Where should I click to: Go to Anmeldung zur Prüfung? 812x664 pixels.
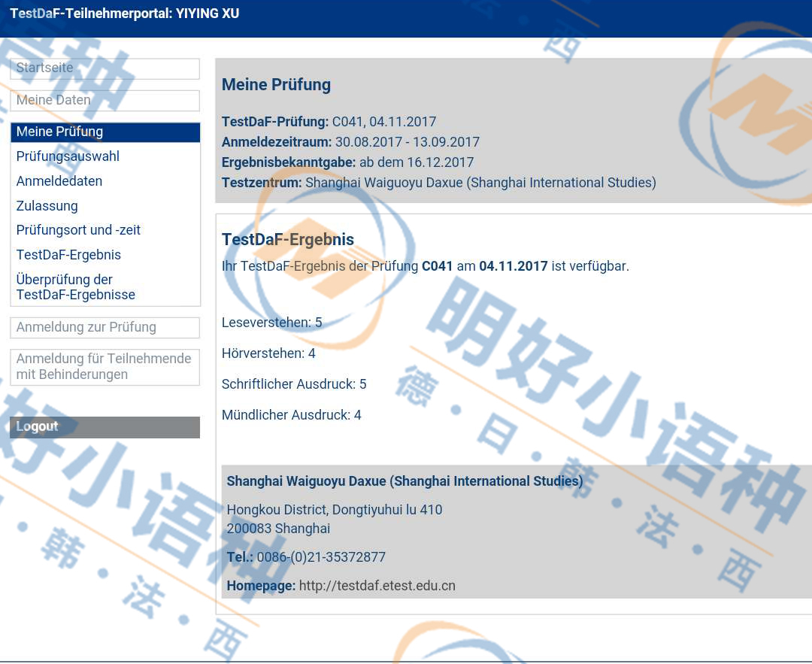(x=105, y=327)
